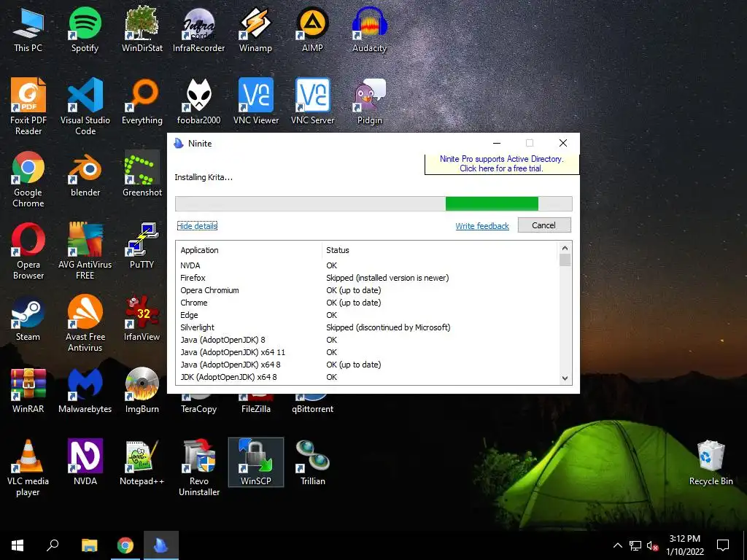Select the Winamp shortcut icon
Screen dimensions: 747x560
click(255, 29)
